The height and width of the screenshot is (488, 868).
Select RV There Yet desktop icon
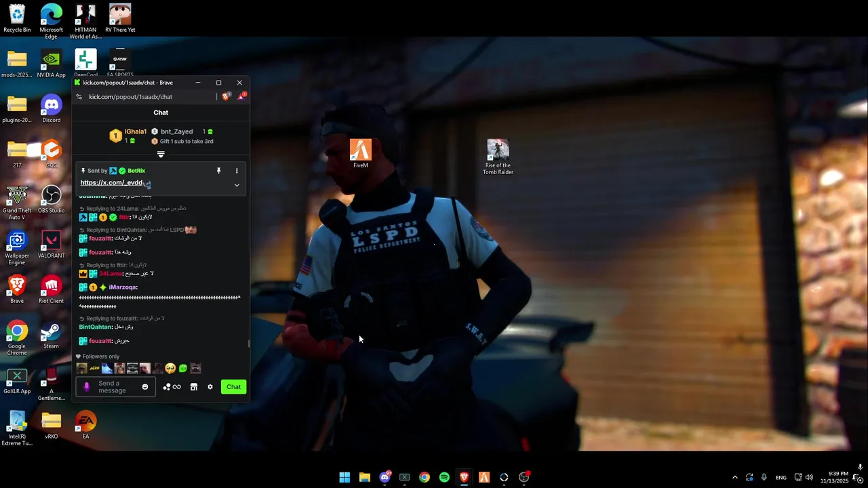point(120,18)
